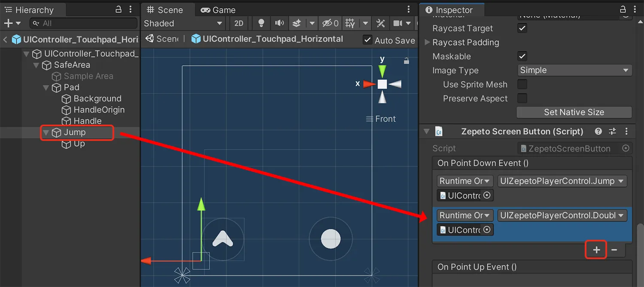Open object picker for second UIContr field
Image resolution: width=644 pixels, height=287 pixels.
pos(487,229)
